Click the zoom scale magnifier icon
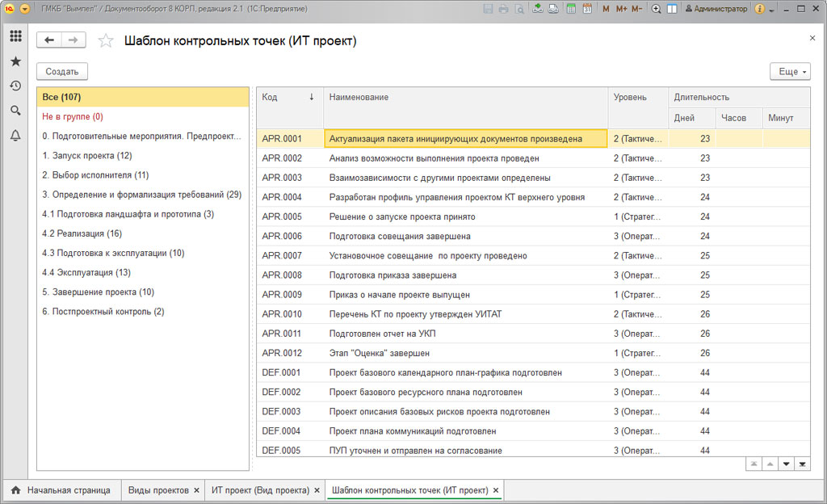Viewport: 827px width, 504px height. coord(656,9)
